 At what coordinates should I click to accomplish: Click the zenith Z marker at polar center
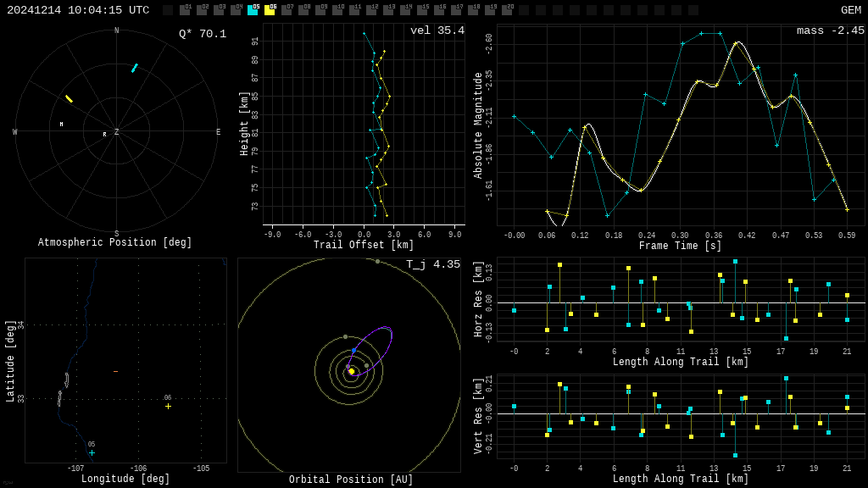point(117,132)
